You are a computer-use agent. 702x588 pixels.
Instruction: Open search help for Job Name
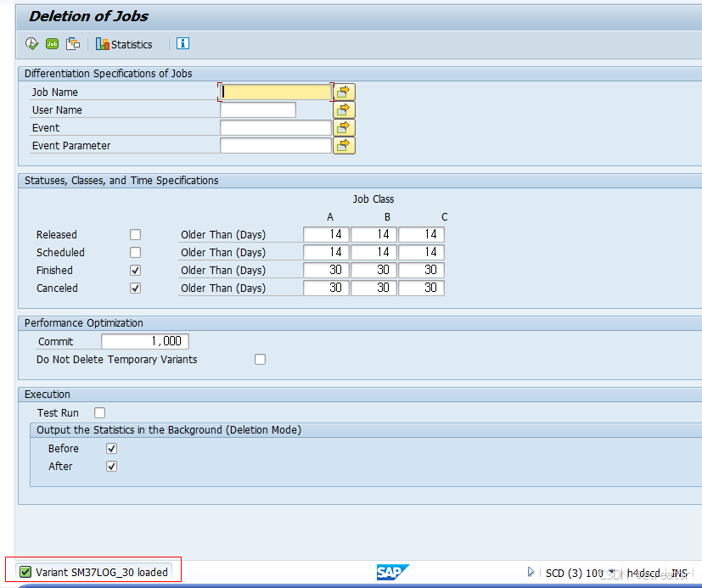343,92
